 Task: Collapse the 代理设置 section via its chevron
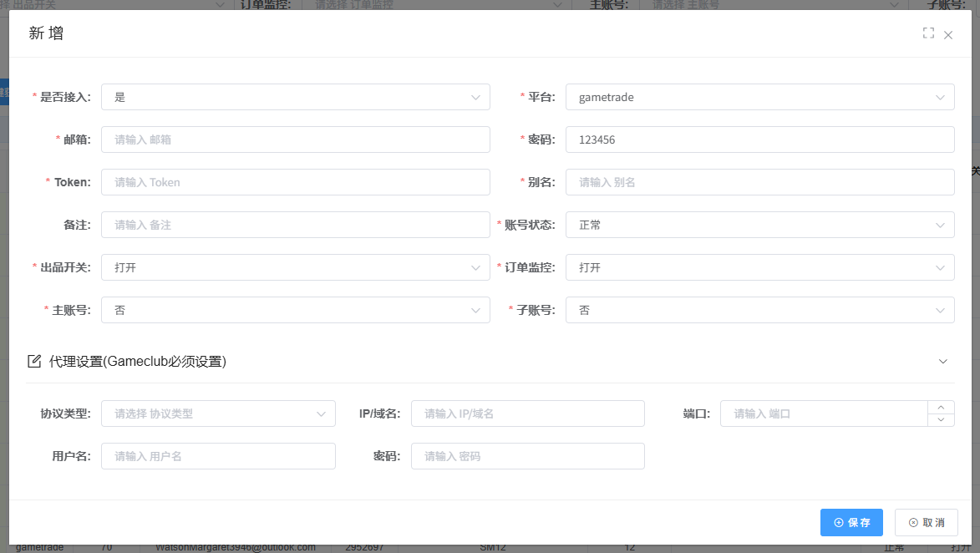tap(942, 361)
